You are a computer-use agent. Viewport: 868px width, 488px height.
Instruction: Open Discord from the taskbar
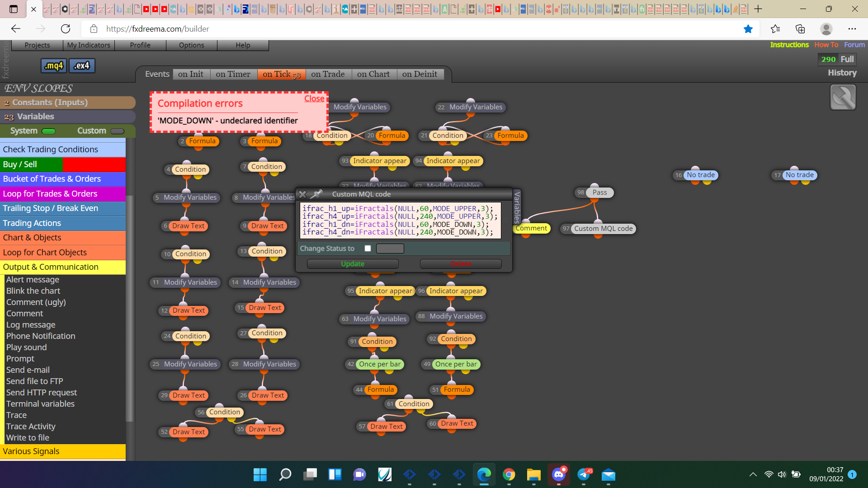[x=559, y=474]
